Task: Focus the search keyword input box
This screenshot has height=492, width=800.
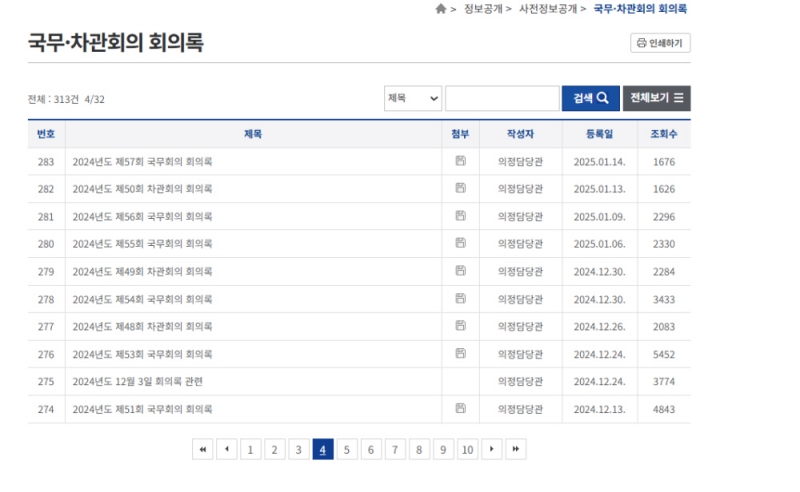Action: coord(502,98)
